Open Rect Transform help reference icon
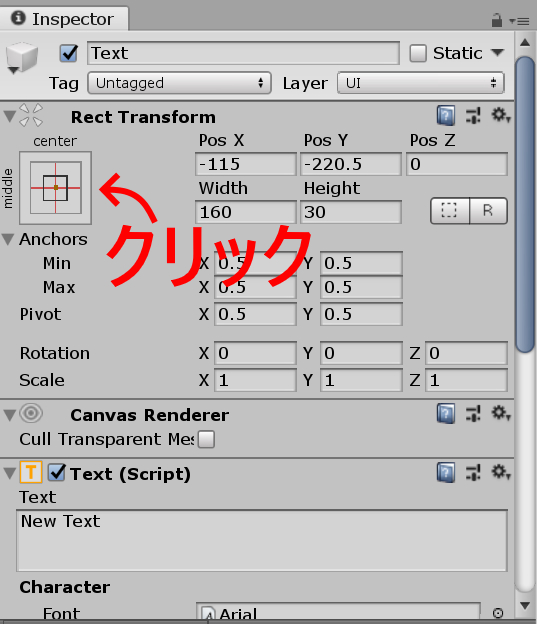Viewport: 537px width, 624px height. click(x=446, y=116)
